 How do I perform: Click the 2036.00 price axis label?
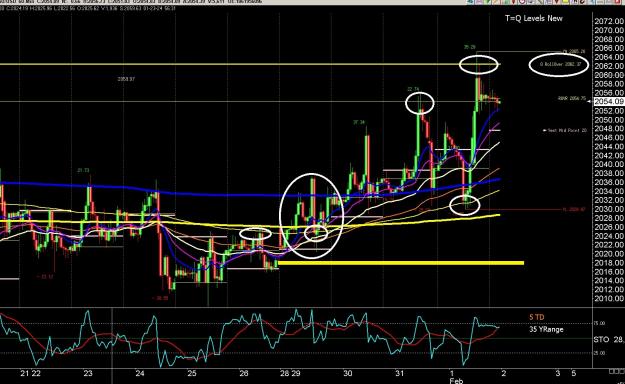[609, 182]
